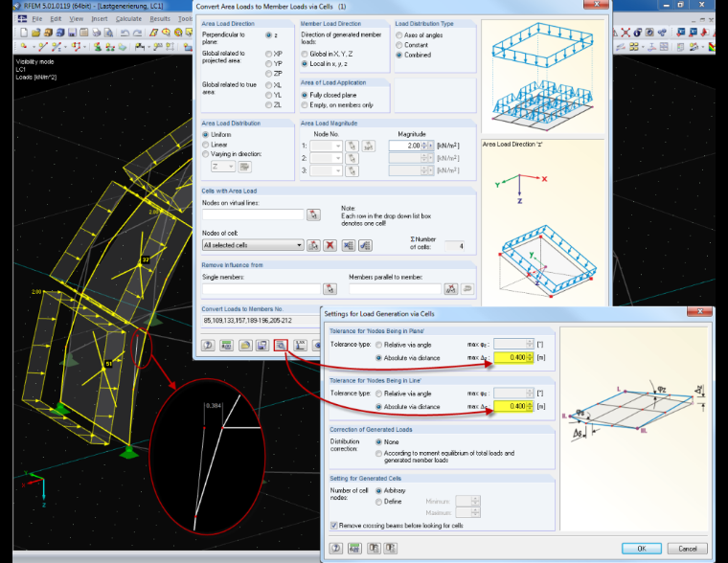This screenshot has width=728, height=563.
Task: Select XP projected area radio
Action: [x=269, y=54]
